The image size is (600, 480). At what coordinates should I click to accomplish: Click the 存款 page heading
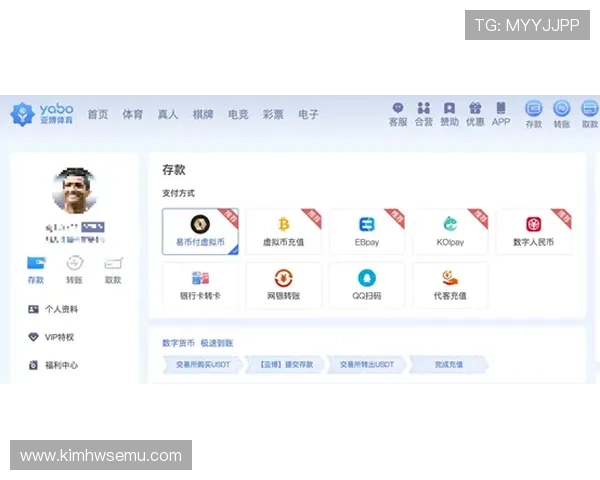point(174,170)
